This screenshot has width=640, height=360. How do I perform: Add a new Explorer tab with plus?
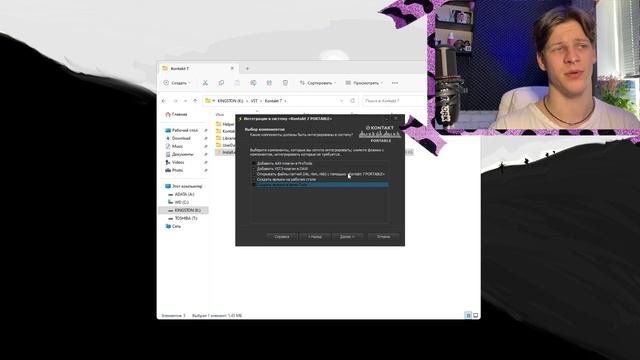click(x=247, y=69)
